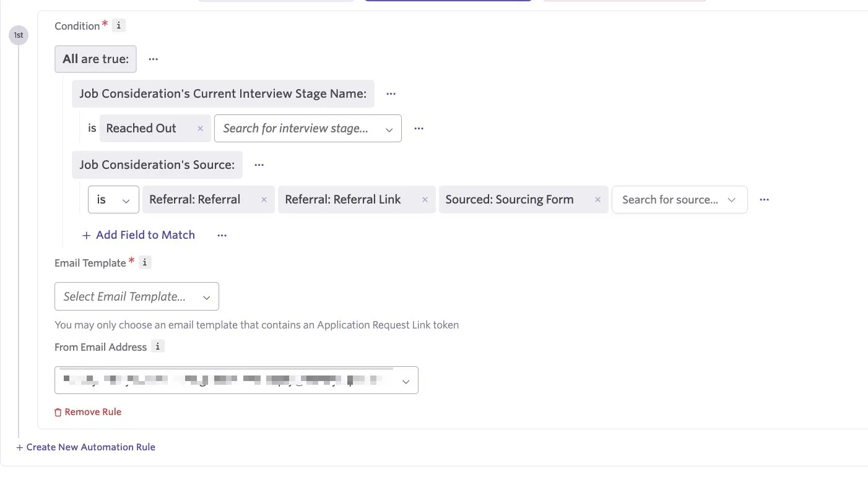
Task: Open ellipsis menu after interview stage search
Action: tap(419, 128)
